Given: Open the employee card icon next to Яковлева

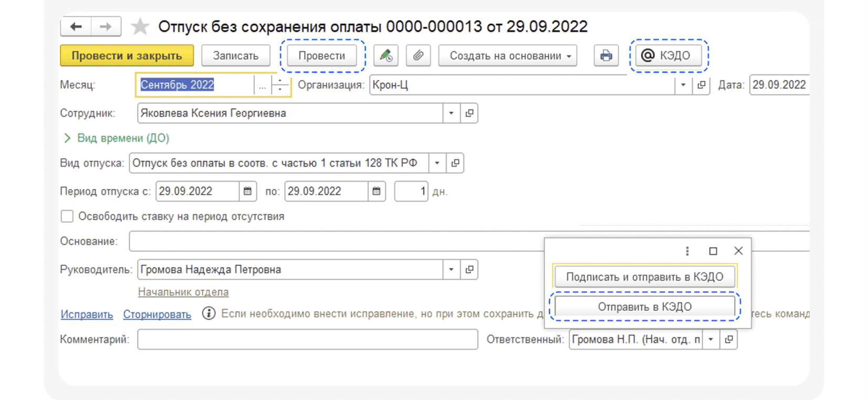Looking at the screenshot, I should [469, 113].
